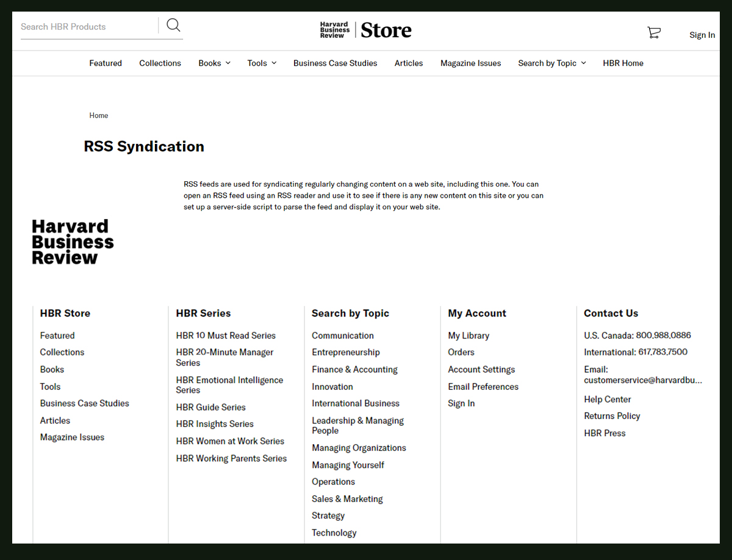This screenshot has width=732, height=560.
Task: Click the My Library link
Action: [x=468, y=335]
